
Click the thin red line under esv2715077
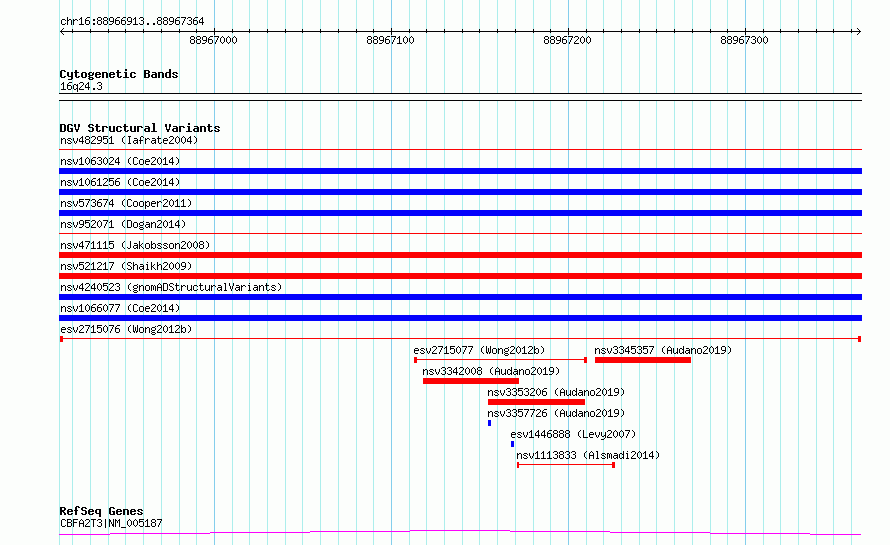(x=501, y=360)
